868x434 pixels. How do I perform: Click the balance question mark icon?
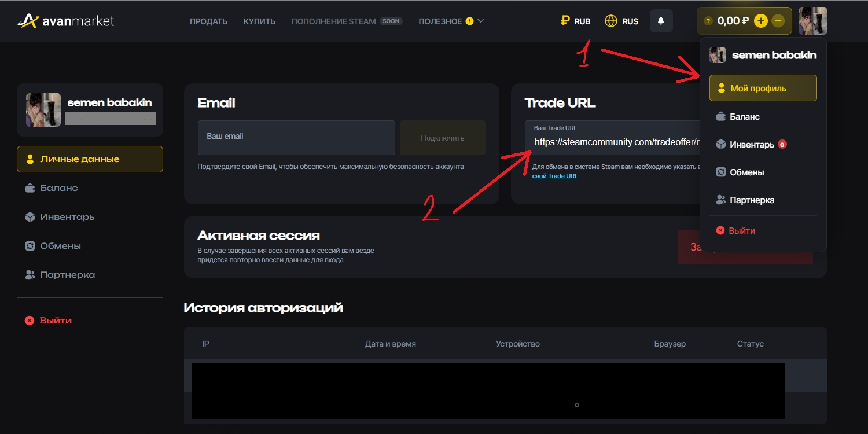708,21
